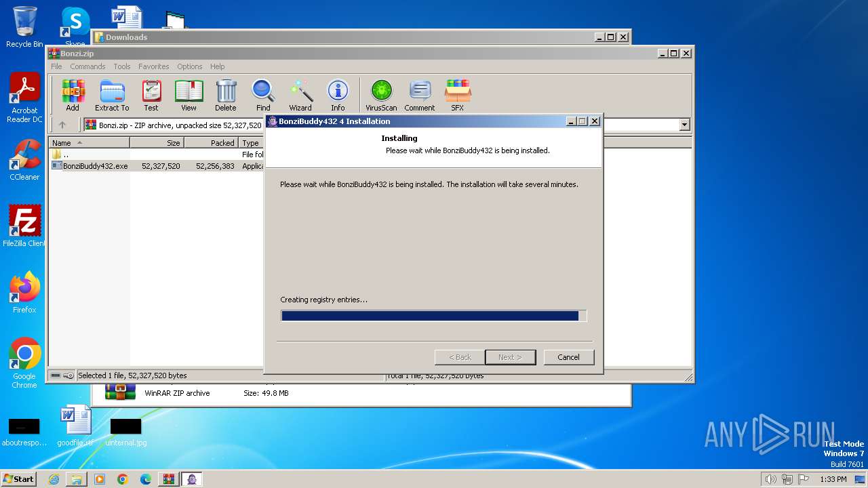Sort by Size column header
This screenshot has width=868, height=488.
[157, 143]
